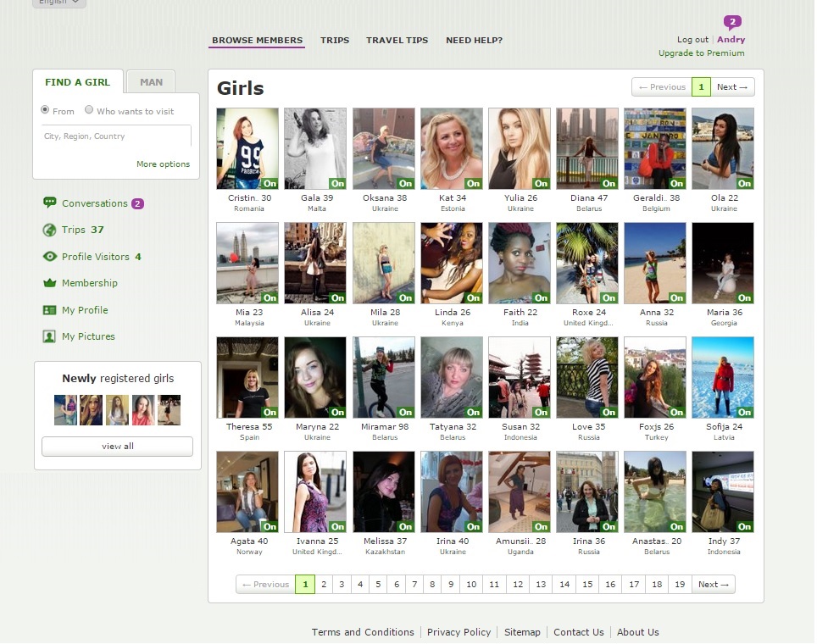Open Kat 34 profile photo
The height and width of the screenshot is (644, 817).
click(x=452, y=148)
